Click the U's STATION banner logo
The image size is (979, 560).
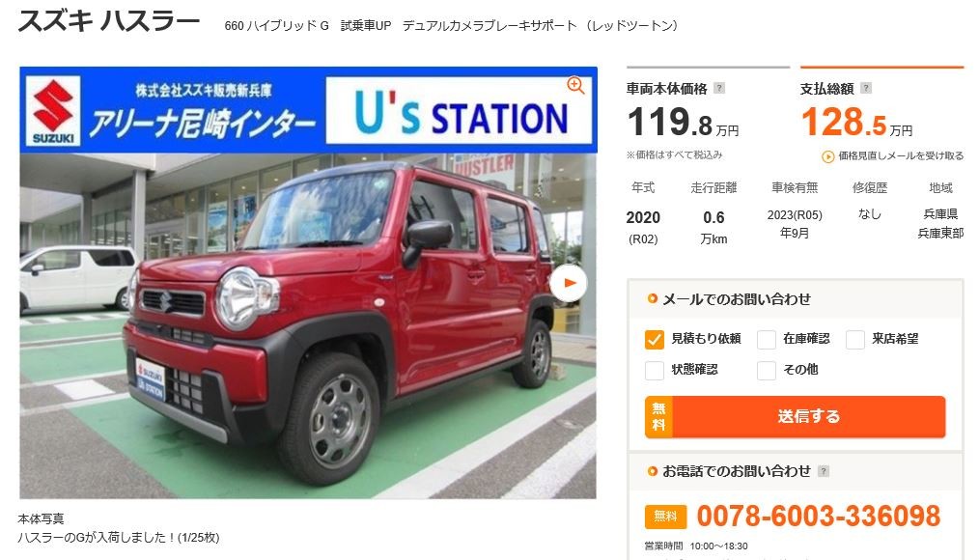[459, 111]
